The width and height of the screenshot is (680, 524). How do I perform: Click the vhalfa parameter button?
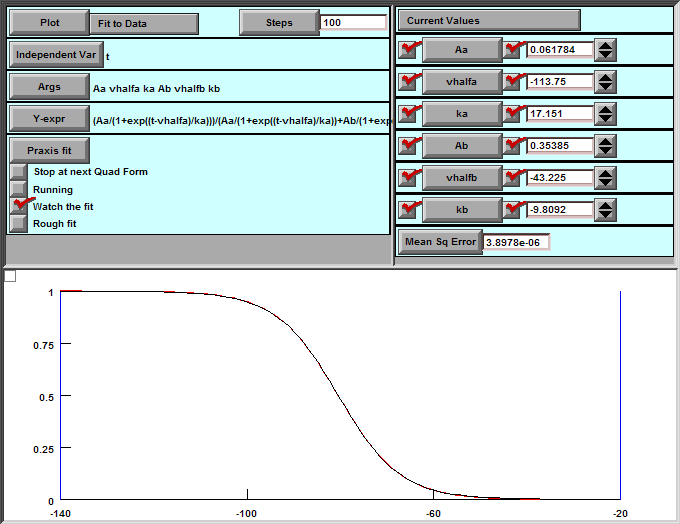pyautogui.click(x=462, y=82)
